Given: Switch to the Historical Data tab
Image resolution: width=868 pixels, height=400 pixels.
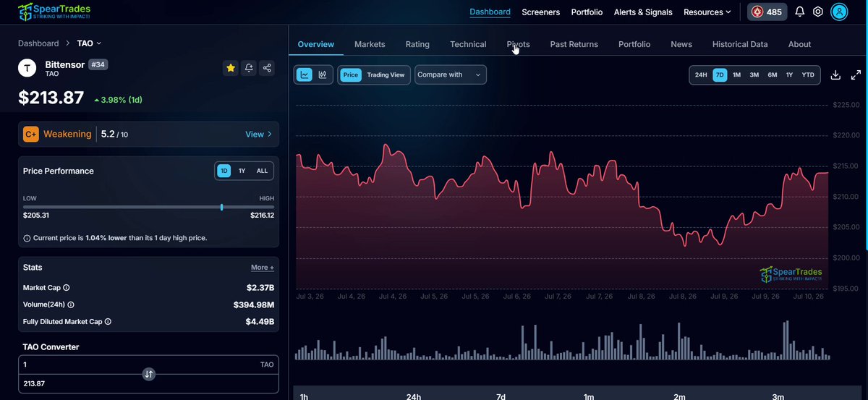Looking at the screenshot, I should (x=740, y=44).
